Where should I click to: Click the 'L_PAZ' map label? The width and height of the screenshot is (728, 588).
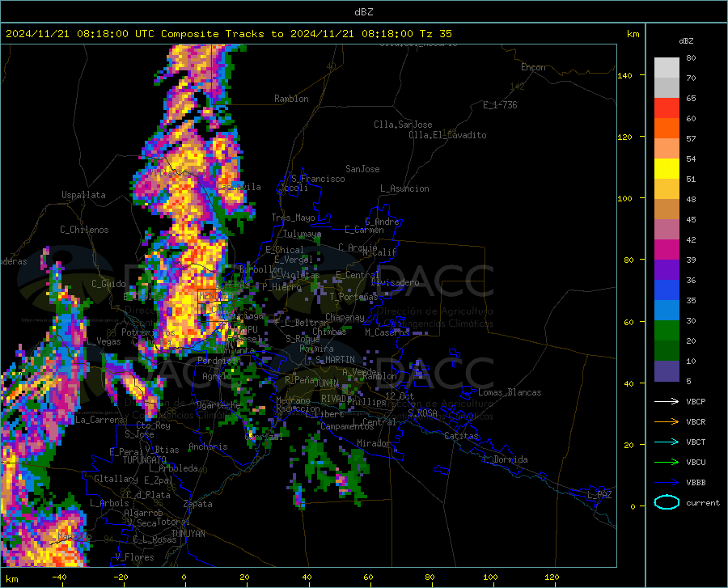tap(599, 495)
